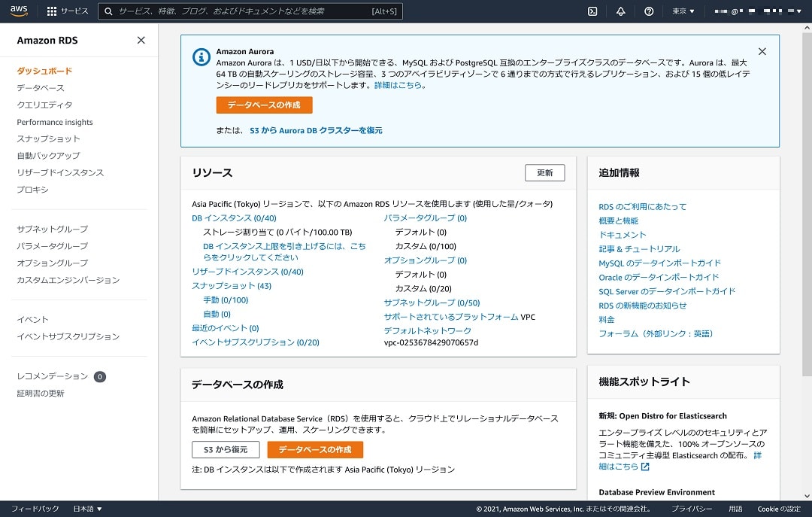Open レコメンデーション in the sidebar
The image size is (812, 517).
click(53, 376)
